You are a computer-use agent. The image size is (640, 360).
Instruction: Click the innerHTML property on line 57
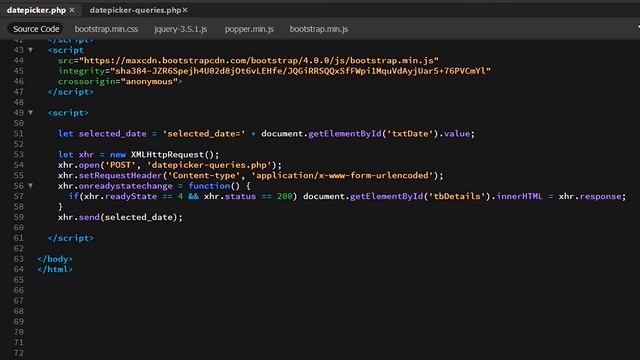[x=520, y=196]
